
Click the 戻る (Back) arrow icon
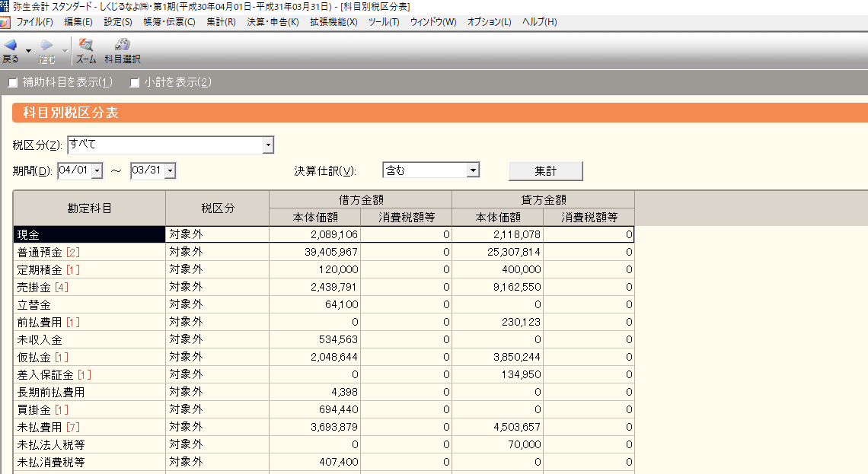pyautogui.click(x=10, y=46)
